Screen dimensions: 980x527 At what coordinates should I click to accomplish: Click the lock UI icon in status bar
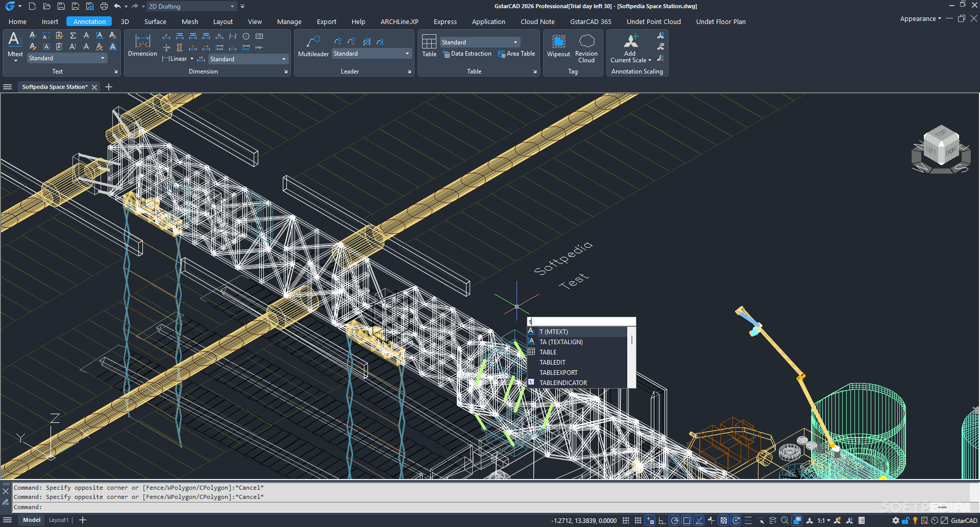tap(905, 520)
